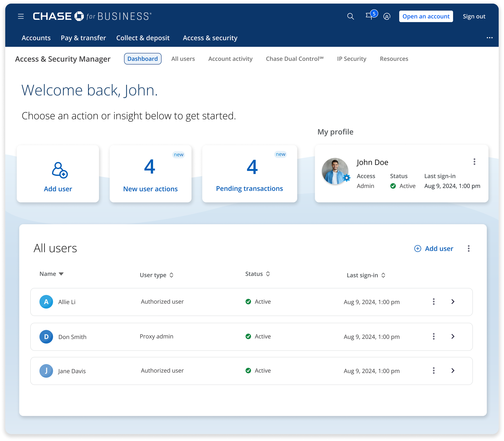The image size is (504, 441).
Task: Click the John Doe name heading
Action: [372, 162]
